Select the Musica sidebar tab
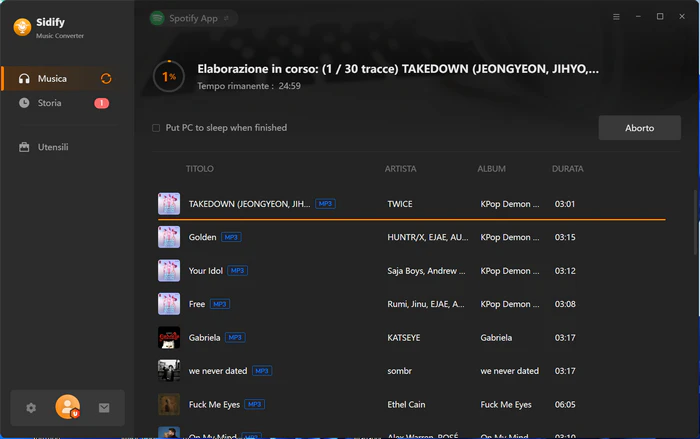This screenshot has width=700, height=439. [67, 79]
